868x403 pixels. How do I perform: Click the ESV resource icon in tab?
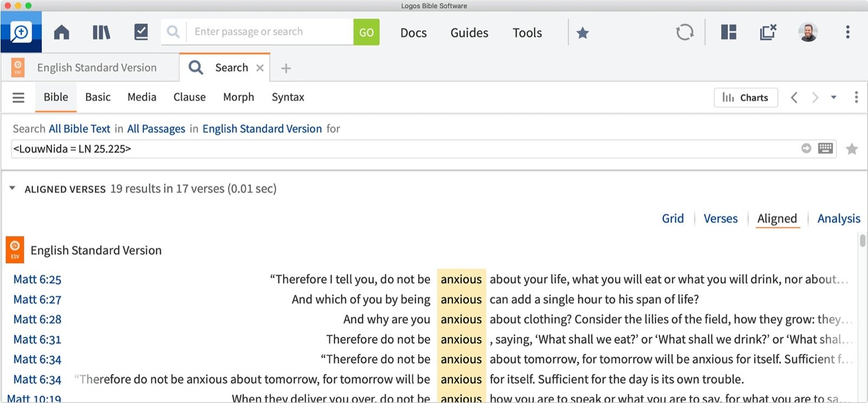click(x=18, y=68)
